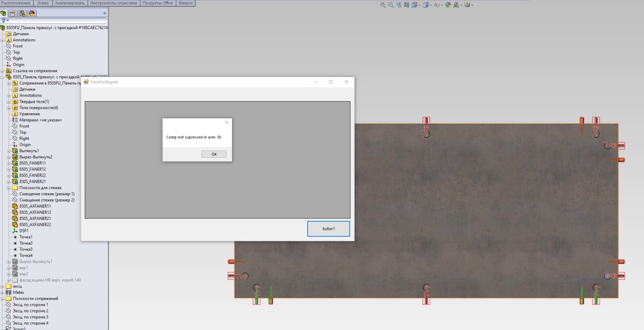Image resolution: width=644 pixels, height=330 pixels.
Task: Click the Hide/Show Items glasses icon
Action: click(x=437, y=5)
